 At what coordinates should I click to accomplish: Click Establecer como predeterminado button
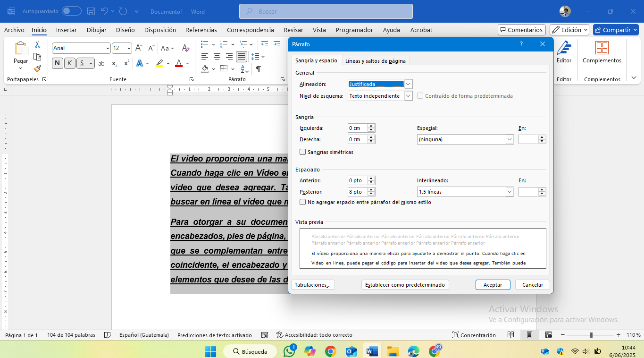pyautogui.click(x=405, y=285)
